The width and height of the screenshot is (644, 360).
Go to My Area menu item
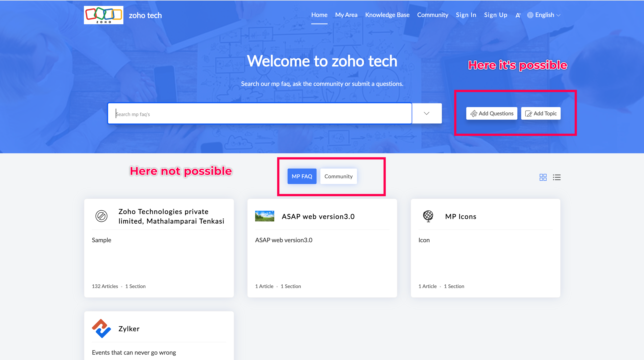click(346, 15)
